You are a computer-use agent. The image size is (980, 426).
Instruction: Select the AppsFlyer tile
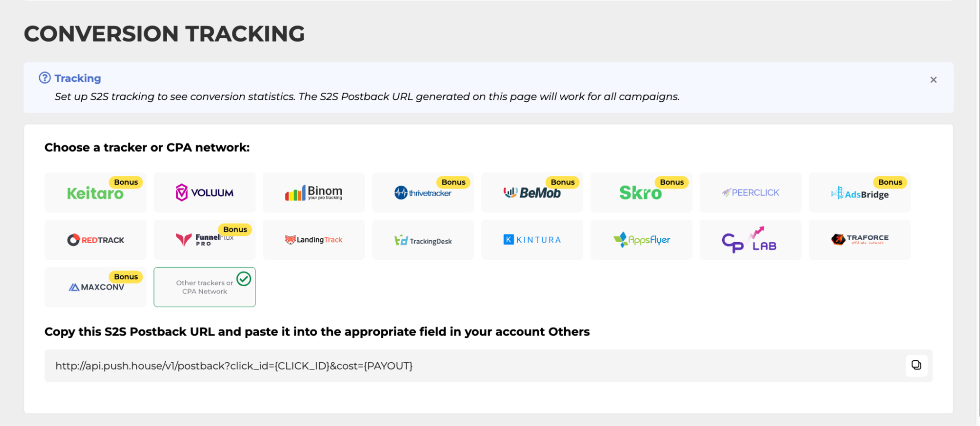pos(641,240)
